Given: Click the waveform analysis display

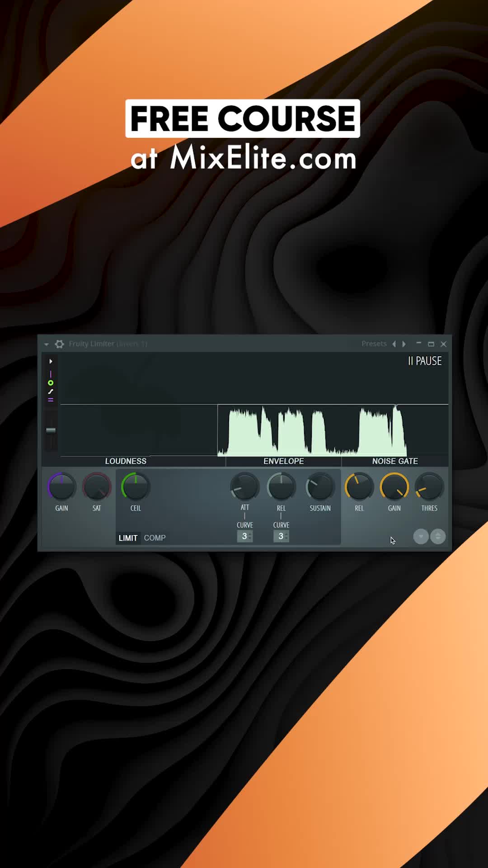Looking at the screenshot, I should click(x=254, y=405).
